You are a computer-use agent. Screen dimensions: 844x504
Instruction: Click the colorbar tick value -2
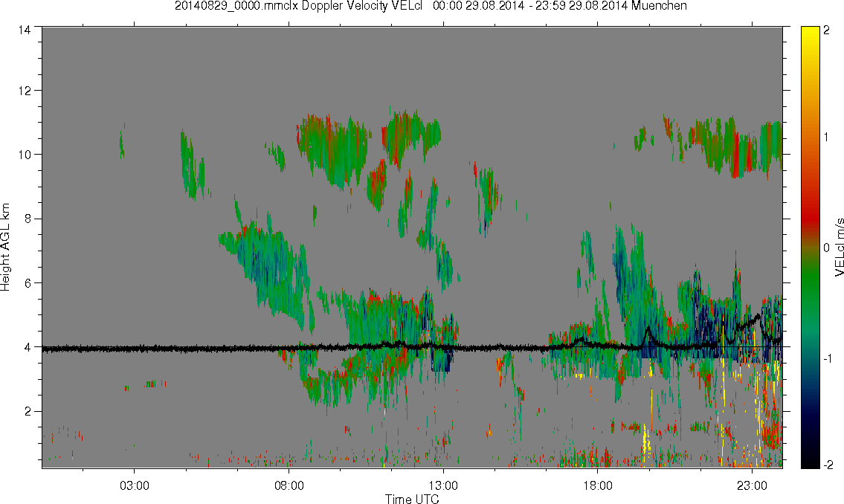click(827, 465)
